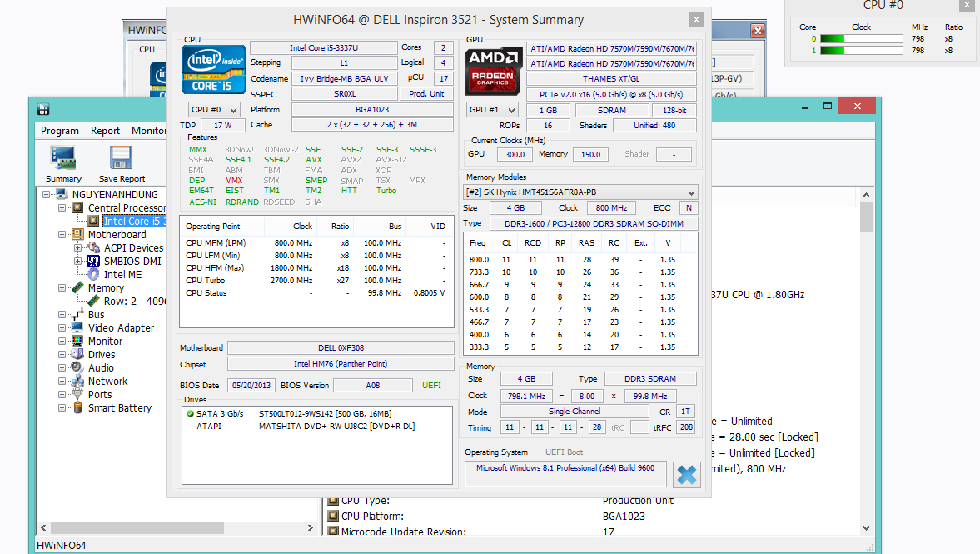Collapse the Motherboard tree node
980x554 pixels.
click(x=62, y=235)
